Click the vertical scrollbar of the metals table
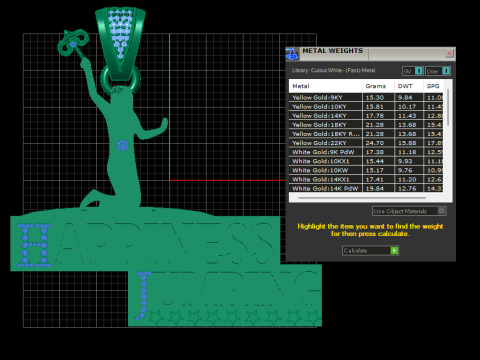Image resolution: width=480 pixels, height=360 pixels. click(448, 107)
